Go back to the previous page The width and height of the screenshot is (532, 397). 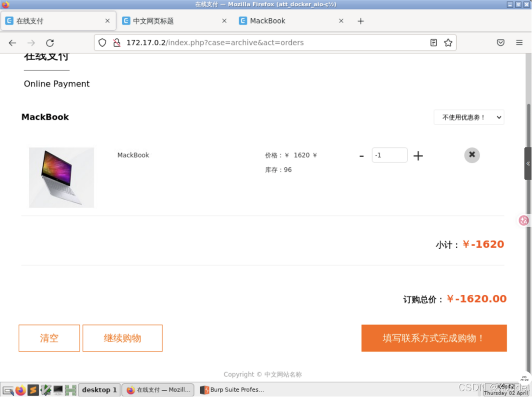point(12,43)
